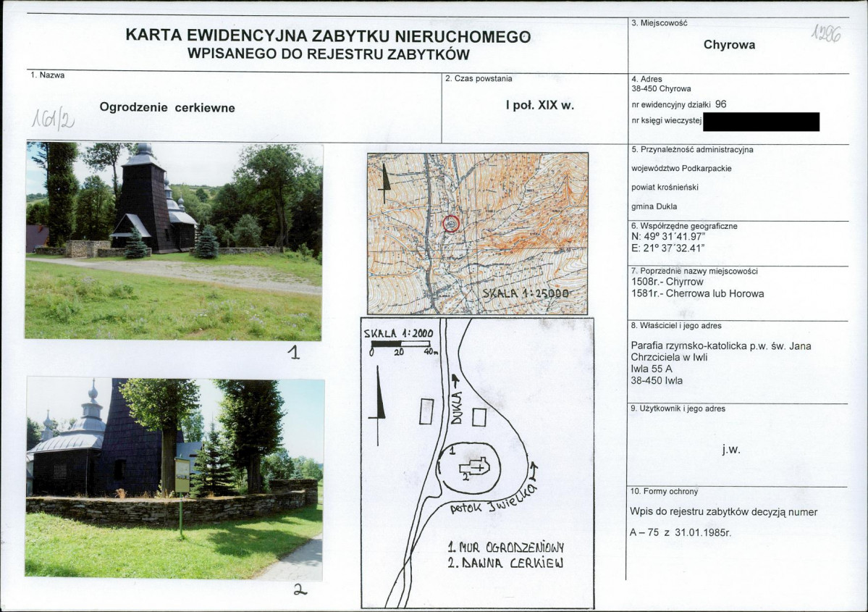The width and height of the screenshot is (868, 612).
Task: Click the left rectangle building symbol on the plan
Action: (426, 411)
